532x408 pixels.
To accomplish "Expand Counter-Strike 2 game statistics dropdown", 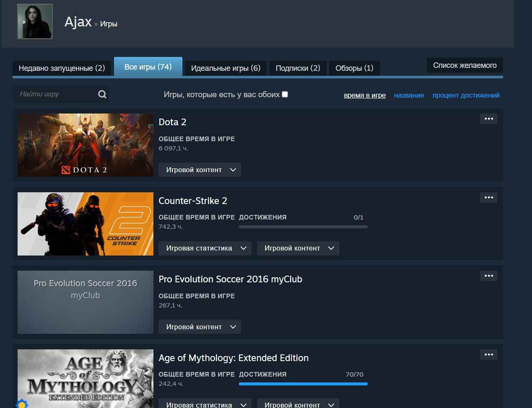I will pyautogui.click(x=205, y=248).
